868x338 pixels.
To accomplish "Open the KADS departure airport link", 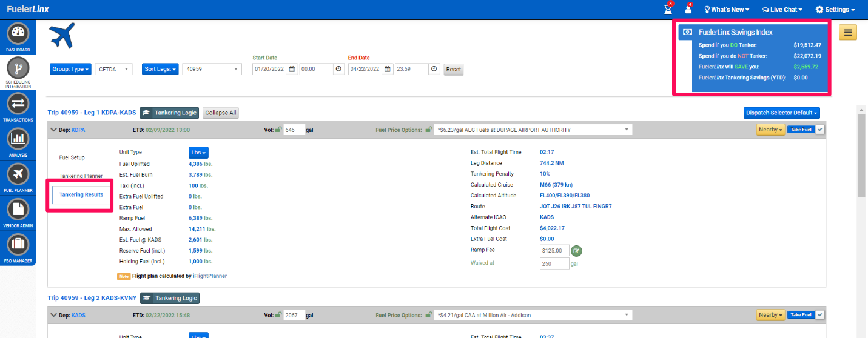I will click(79, 315).
